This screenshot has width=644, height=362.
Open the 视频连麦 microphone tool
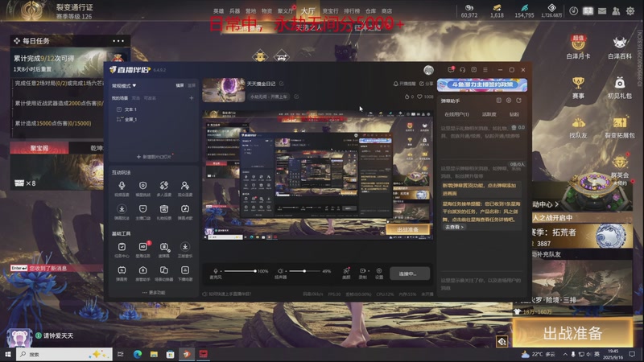click(x=122, y=186)
